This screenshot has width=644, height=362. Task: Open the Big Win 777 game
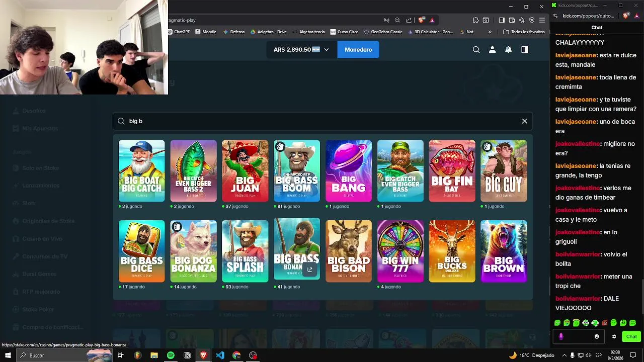click(400, 251)
